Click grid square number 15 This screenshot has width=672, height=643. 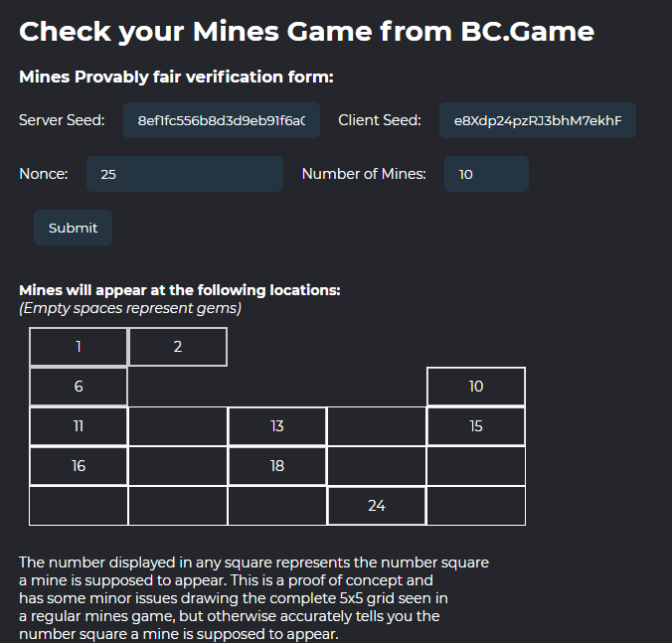(476, 426)
